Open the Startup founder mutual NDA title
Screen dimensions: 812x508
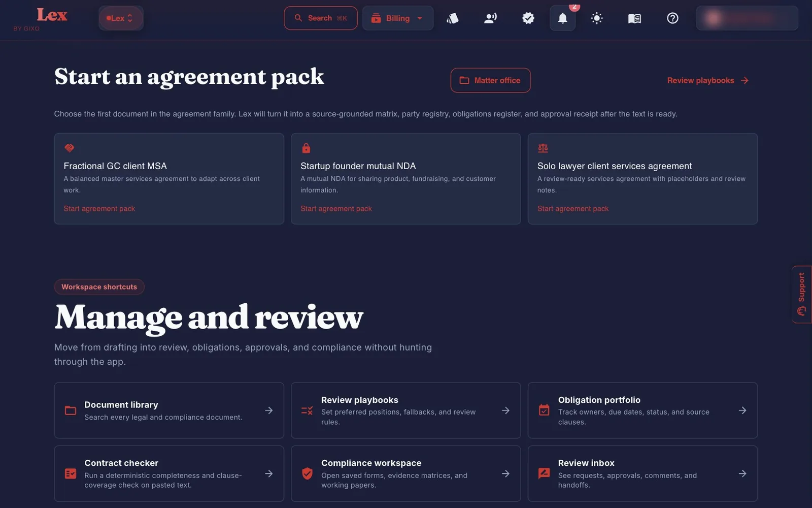point(358,166)
